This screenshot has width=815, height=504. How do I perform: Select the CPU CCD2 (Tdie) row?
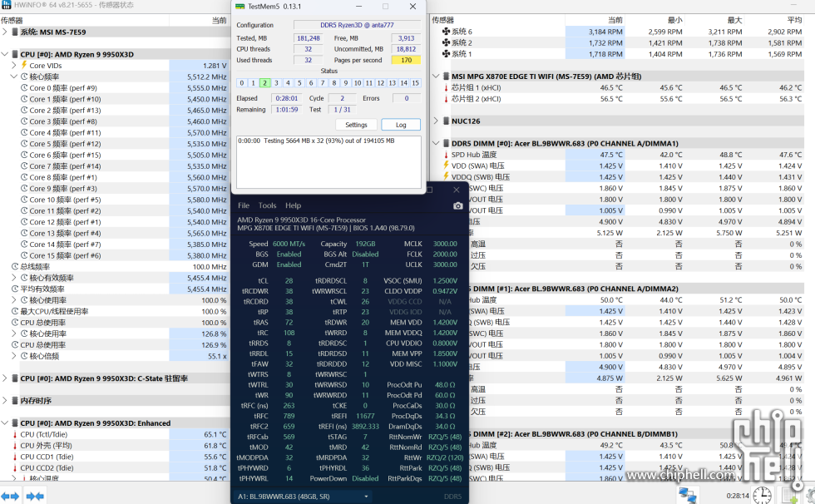[115, 467]
